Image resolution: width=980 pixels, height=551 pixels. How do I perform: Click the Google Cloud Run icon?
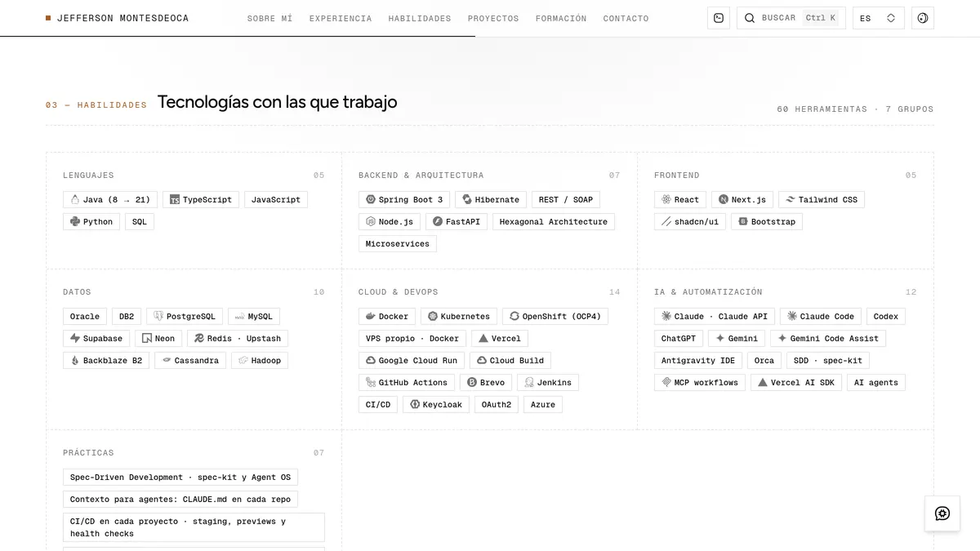tap(371, 360)
